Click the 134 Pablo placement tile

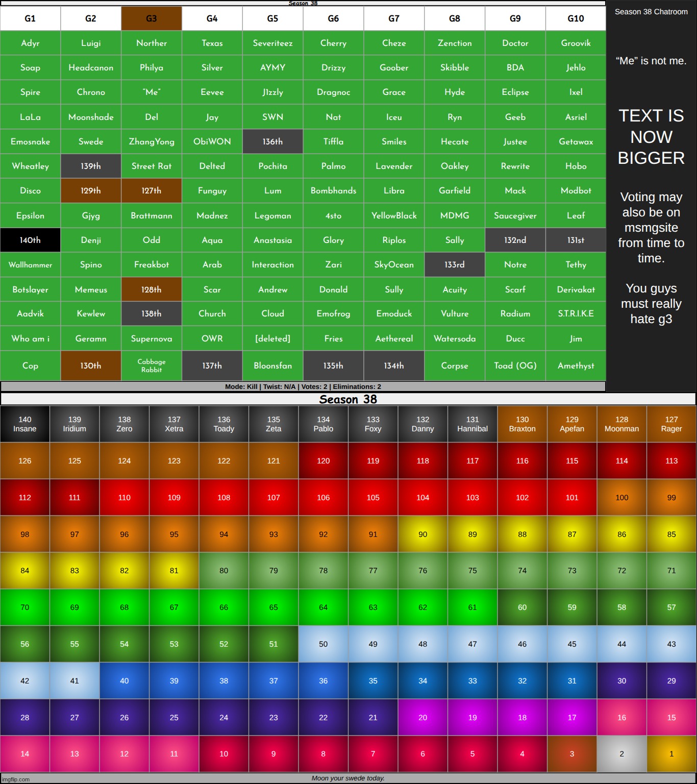pyautogui.click(x=323, y=424)
